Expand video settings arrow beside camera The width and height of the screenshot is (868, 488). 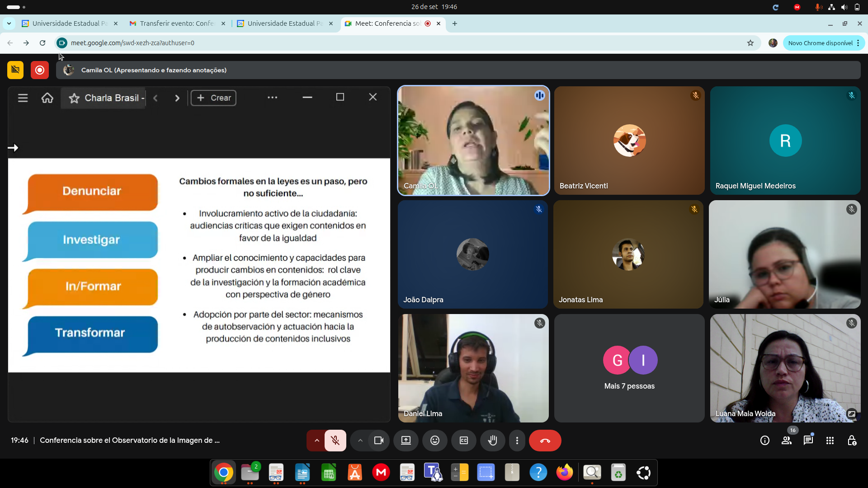pos(360,441)
